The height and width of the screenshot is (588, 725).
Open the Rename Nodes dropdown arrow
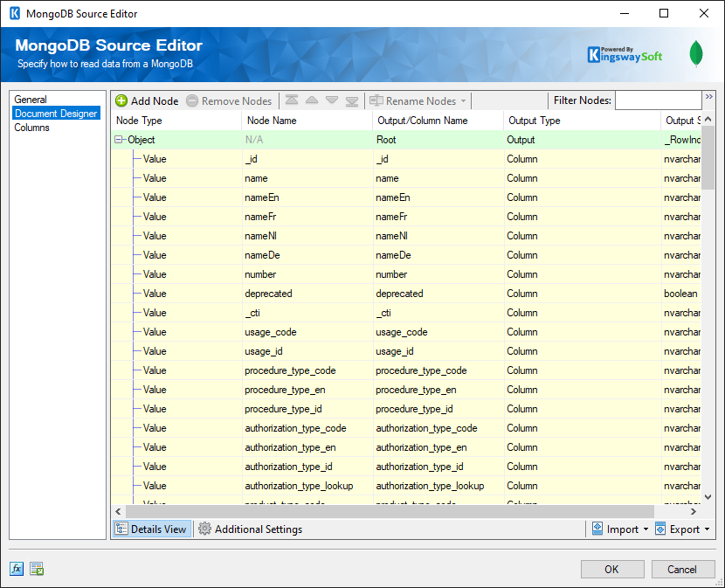[463, 100]
